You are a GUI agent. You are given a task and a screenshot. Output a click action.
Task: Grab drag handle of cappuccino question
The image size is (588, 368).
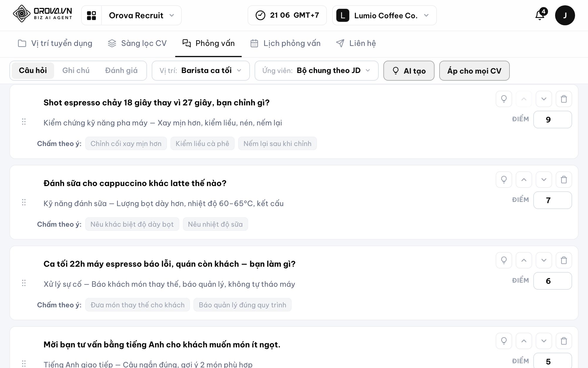24,202
